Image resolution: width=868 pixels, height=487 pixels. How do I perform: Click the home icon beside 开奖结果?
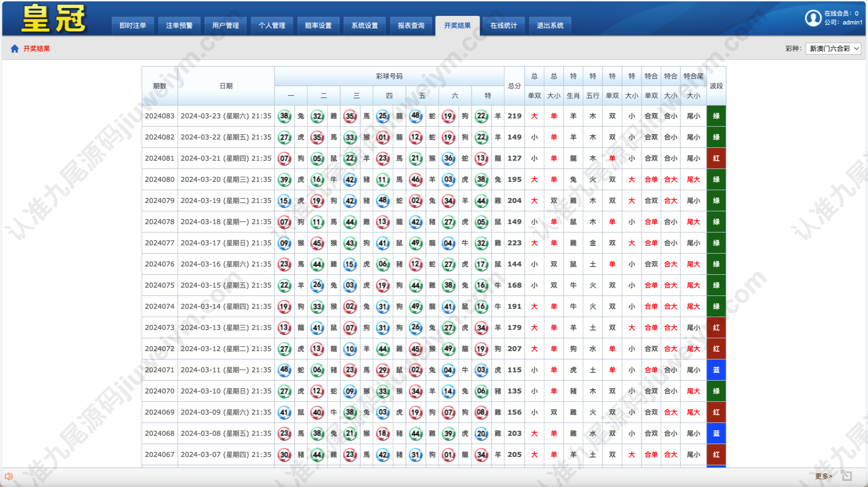[x=14, y=48]
